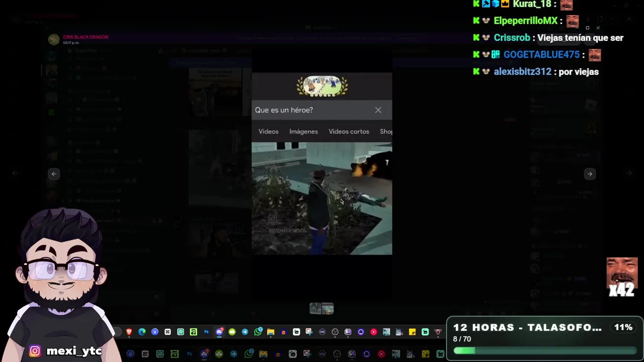Select the Imágenes tab in search results
Image resolution: width=644 pixels, height=362 pixels.
(303, 131)
